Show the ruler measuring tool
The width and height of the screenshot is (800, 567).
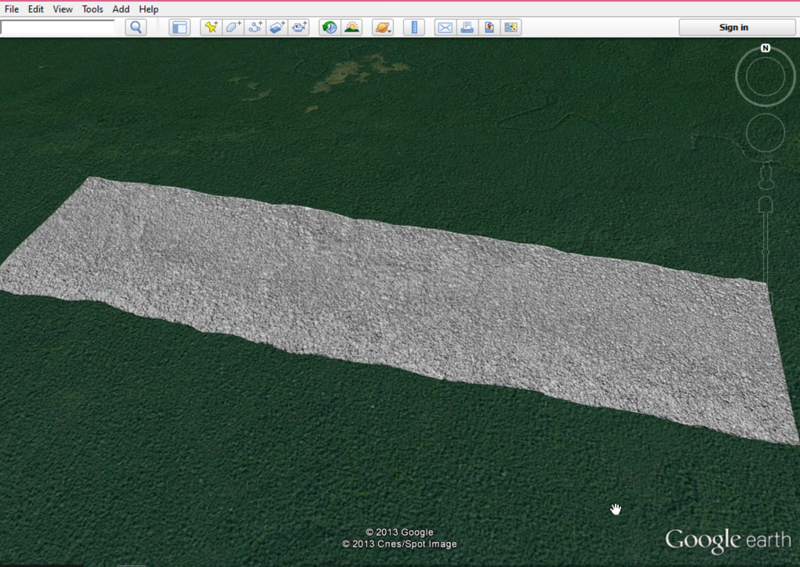[x=413, y=27]
